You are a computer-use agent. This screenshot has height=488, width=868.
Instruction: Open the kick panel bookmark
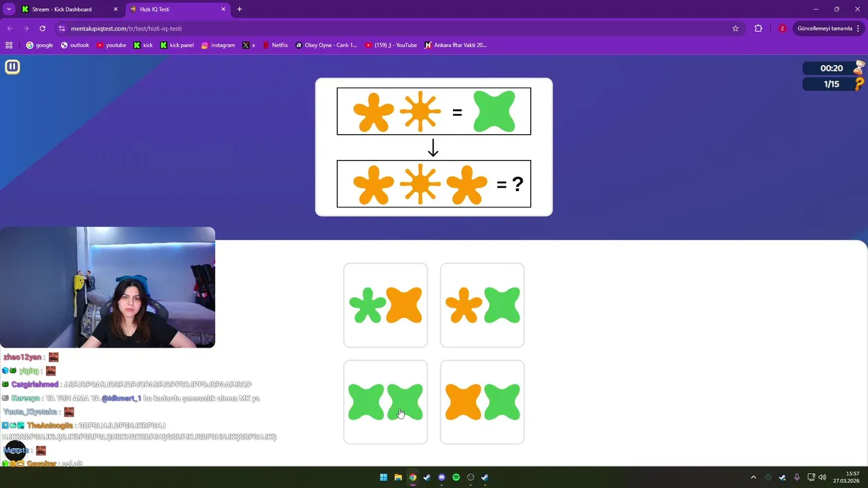coord(177,45)
